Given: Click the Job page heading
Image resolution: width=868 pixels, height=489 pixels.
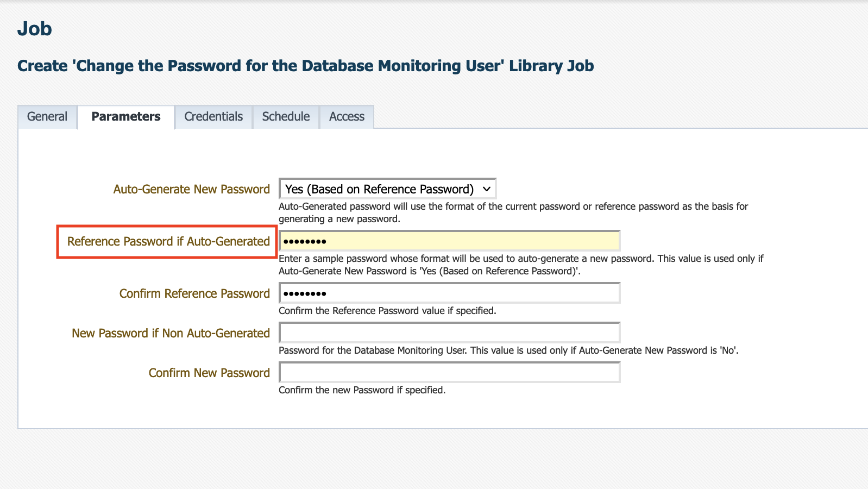Looking at the screenshot, I should coord(35,29).
